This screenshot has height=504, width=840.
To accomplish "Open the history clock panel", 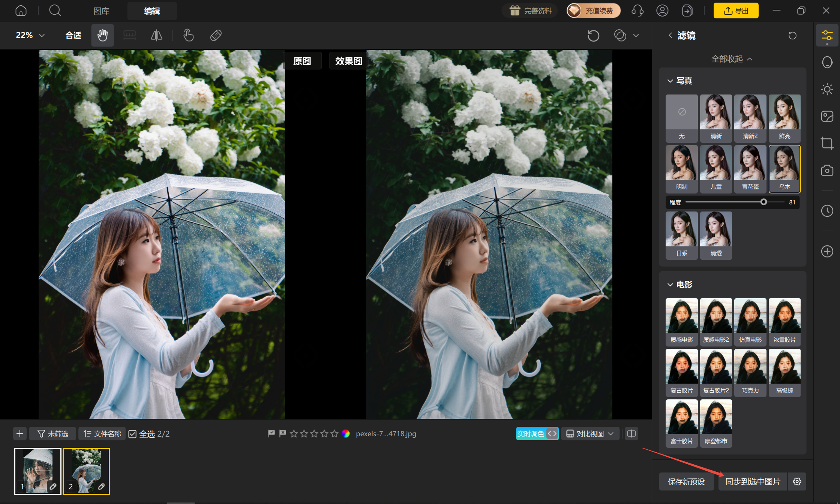I will [827, 211].
